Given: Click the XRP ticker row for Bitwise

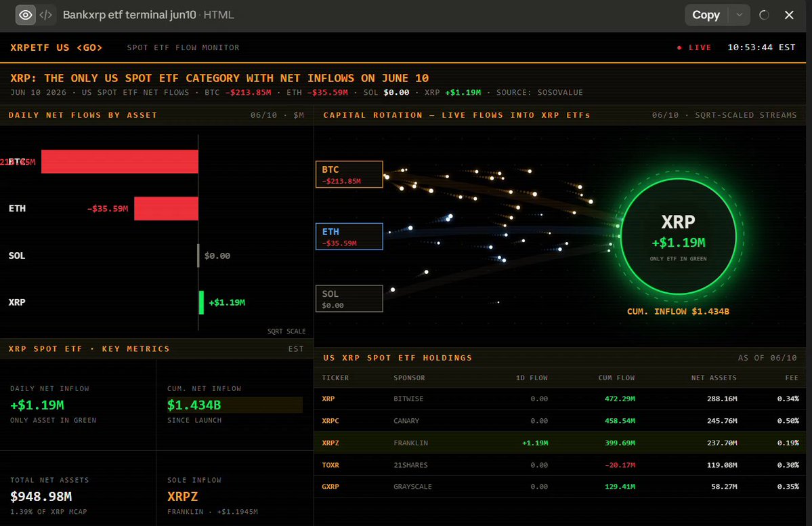Looking at the screenshot, I should [560, 399].
